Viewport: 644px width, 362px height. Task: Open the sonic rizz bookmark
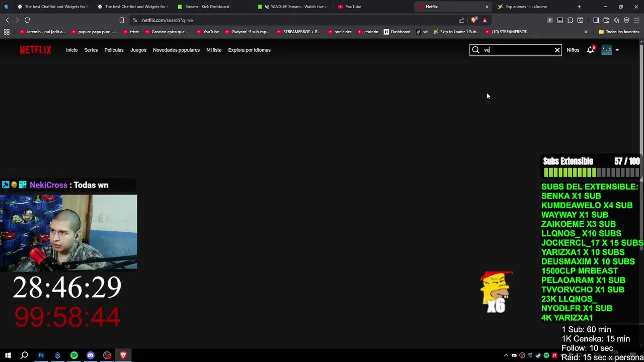point(340,32)
